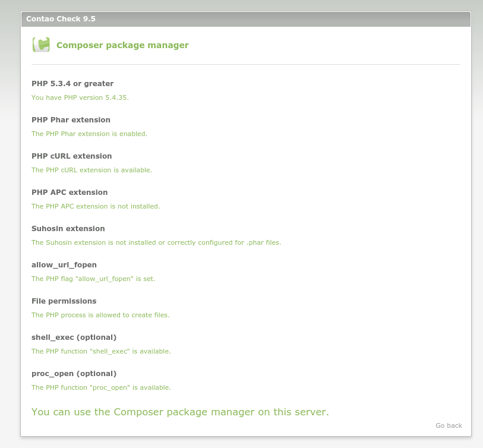Select the File permissions heading
483x448 pixels.
[x=64, y=301]
